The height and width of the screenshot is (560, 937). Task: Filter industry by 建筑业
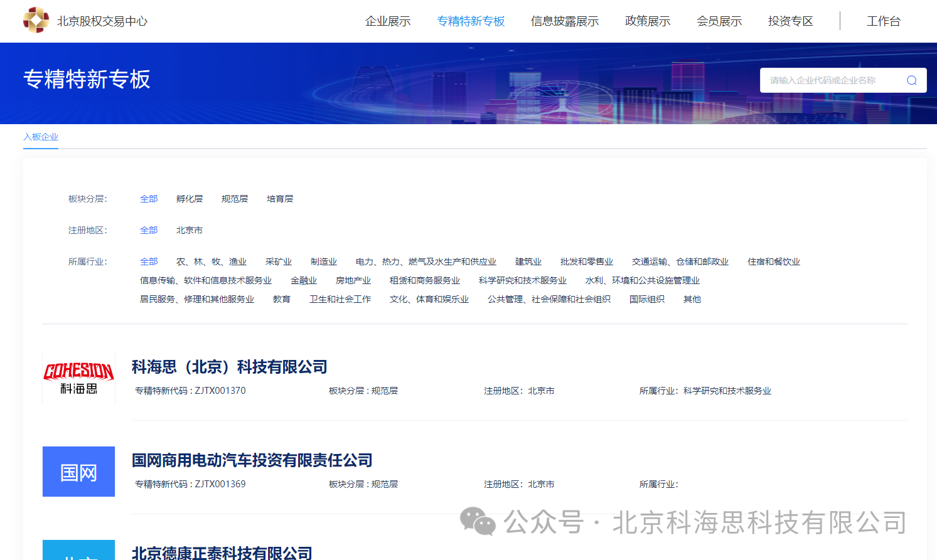click(x=528, y=262)
